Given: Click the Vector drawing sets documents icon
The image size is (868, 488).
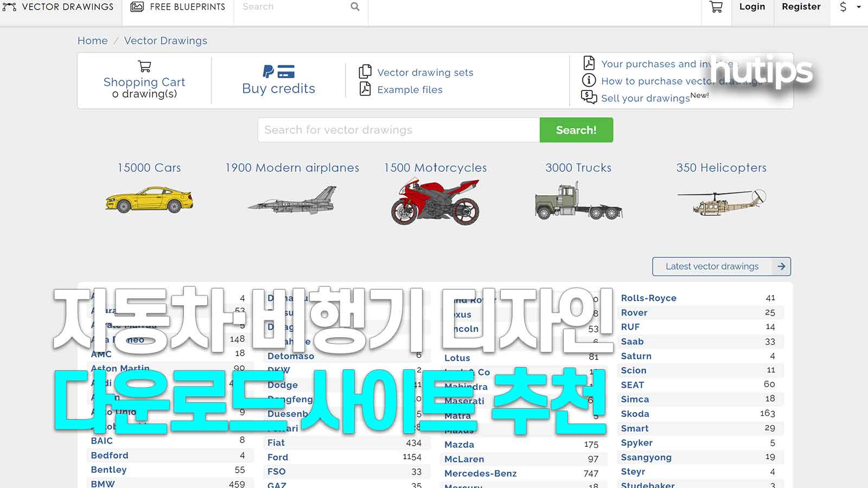Looking at the screenshot, I should point(365,72).
